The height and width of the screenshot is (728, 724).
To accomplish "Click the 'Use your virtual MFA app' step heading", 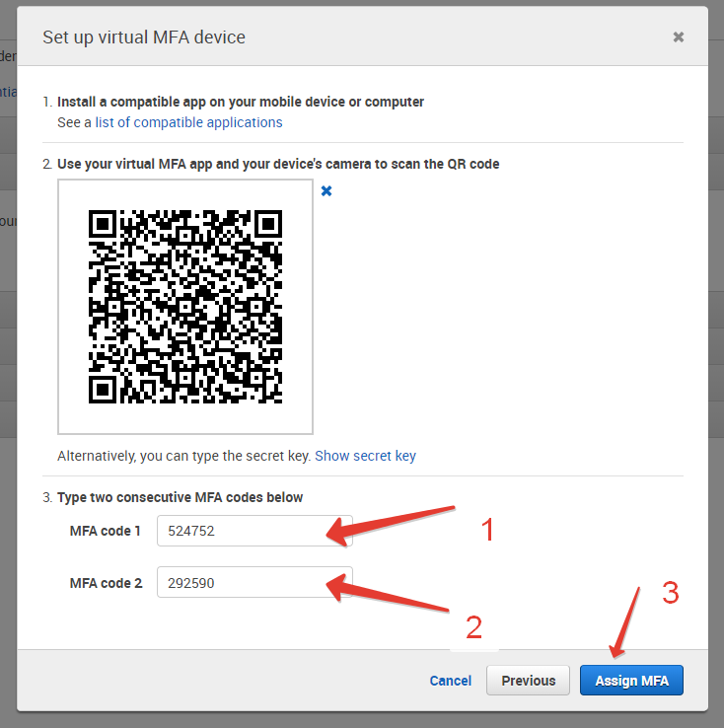I will pos(278,164).
